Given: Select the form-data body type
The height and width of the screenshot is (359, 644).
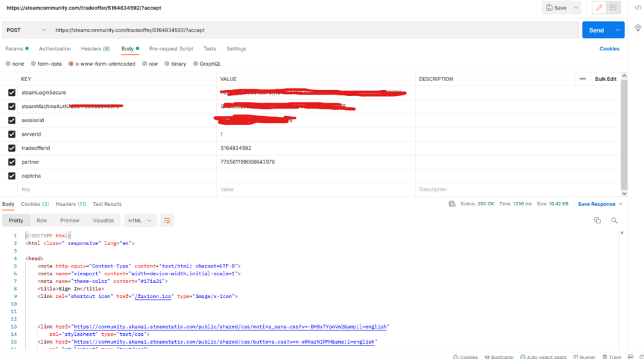Looking at the screenshot, I should pyautogui.click(x=33, y=64).
